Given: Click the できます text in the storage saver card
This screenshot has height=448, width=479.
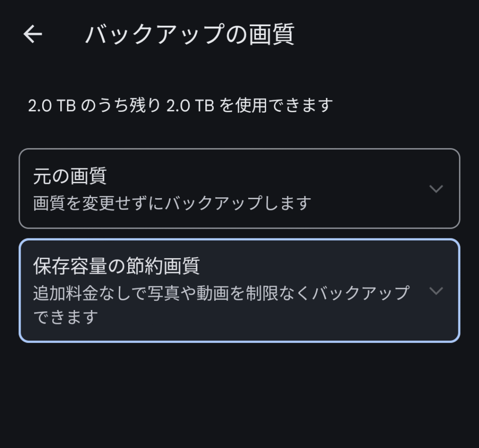Looking at the screenshot, I should click(x=65, y=317).
